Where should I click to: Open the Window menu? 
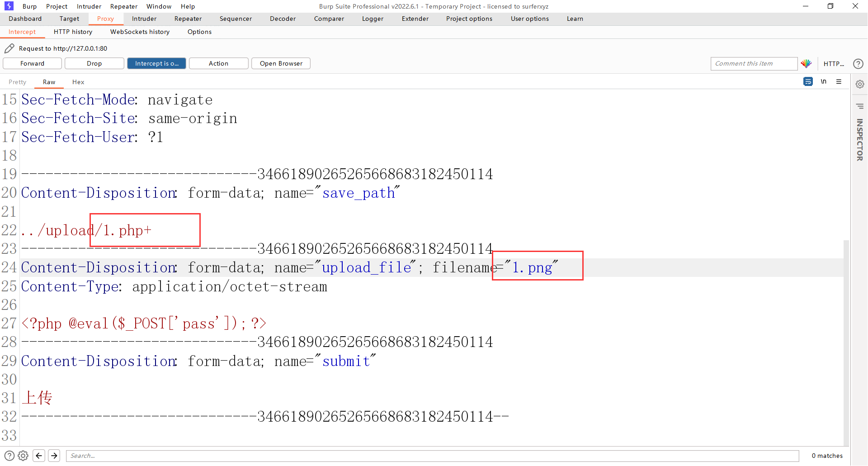coord(159,6)
